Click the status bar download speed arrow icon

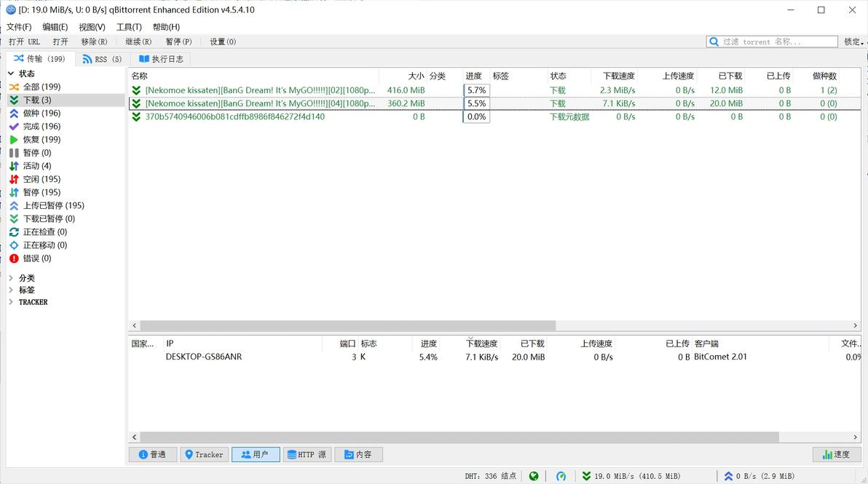click(x=586, y=476)
